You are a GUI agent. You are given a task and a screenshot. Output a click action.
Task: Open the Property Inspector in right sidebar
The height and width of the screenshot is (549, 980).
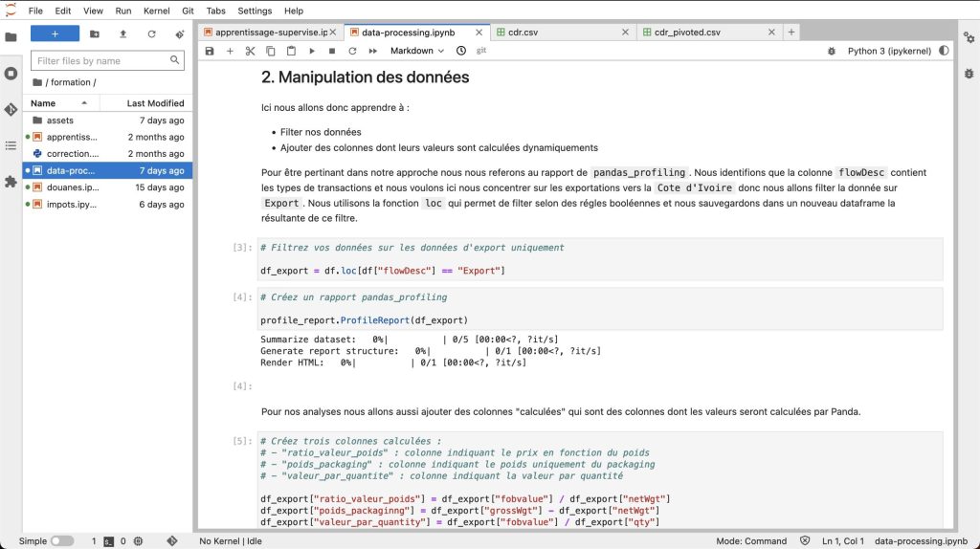tap(969, 37)
